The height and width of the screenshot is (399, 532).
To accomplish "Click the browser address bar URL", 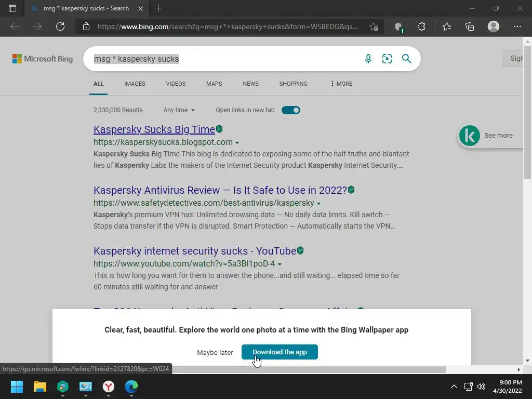I will (228, 26).
